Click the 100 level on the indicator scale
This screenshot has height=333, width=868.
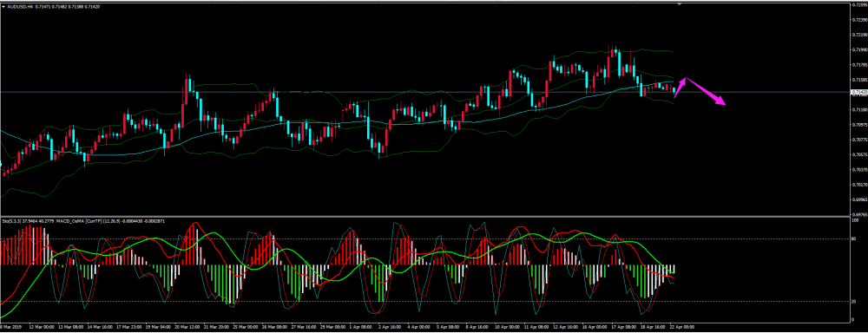[x=856, y=220]
